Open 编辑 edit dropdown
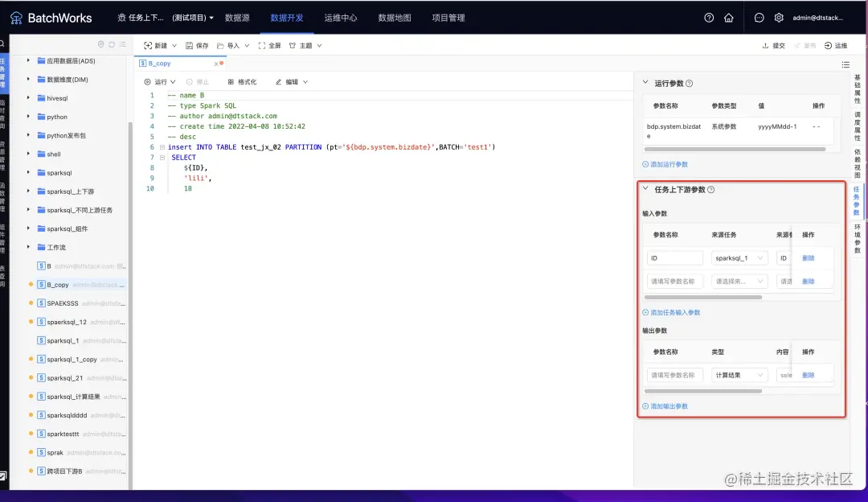The height and width of the screenshot is (502, 868). (291, 82)
